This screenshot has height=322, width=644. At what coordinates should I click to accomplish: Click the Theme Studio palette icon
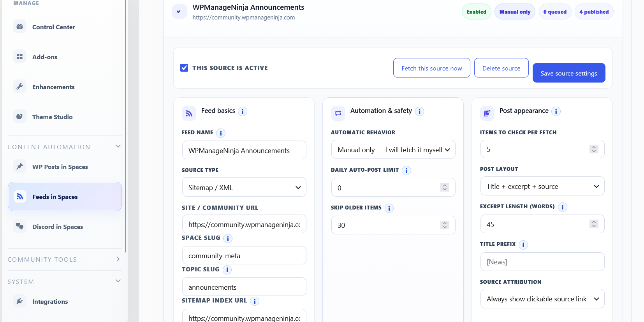(19, 116)
